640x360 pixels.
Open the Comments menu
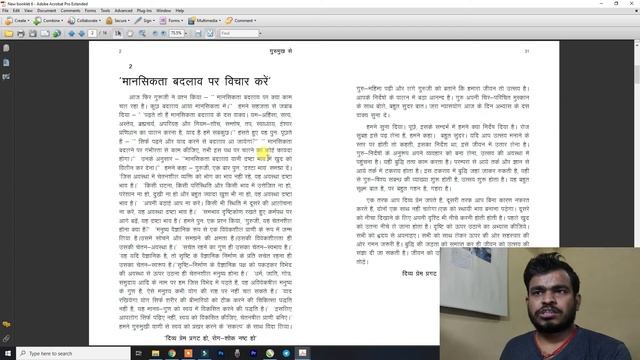pyautogui.click(x=70, y=11)
